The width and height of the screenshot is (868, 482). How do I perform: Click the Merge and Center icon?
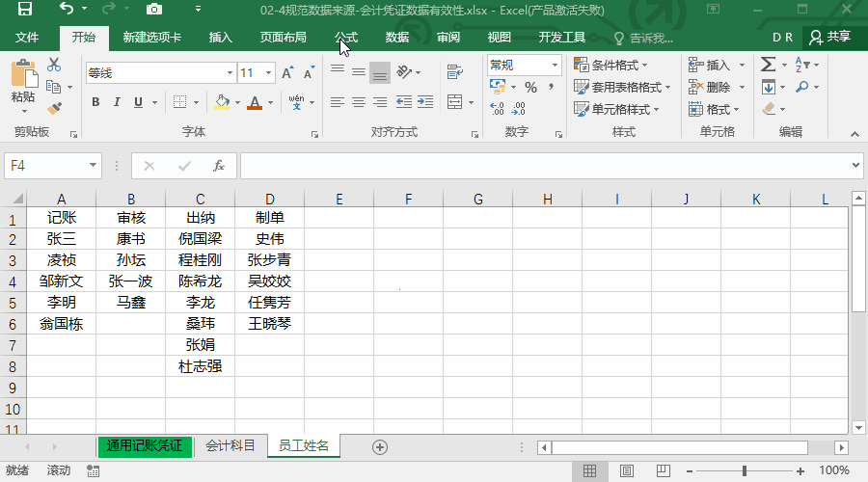(454, 102)
